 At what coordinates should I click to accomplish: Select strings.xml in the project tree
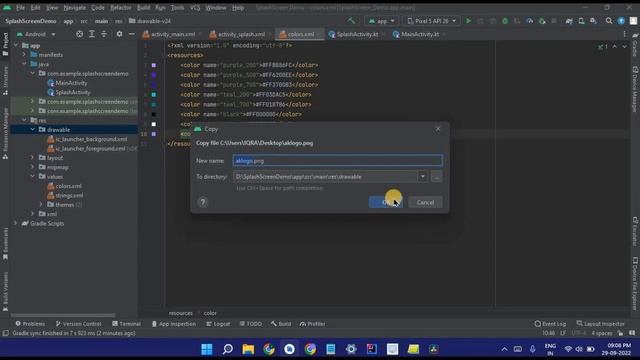click(x=69, y=195)
